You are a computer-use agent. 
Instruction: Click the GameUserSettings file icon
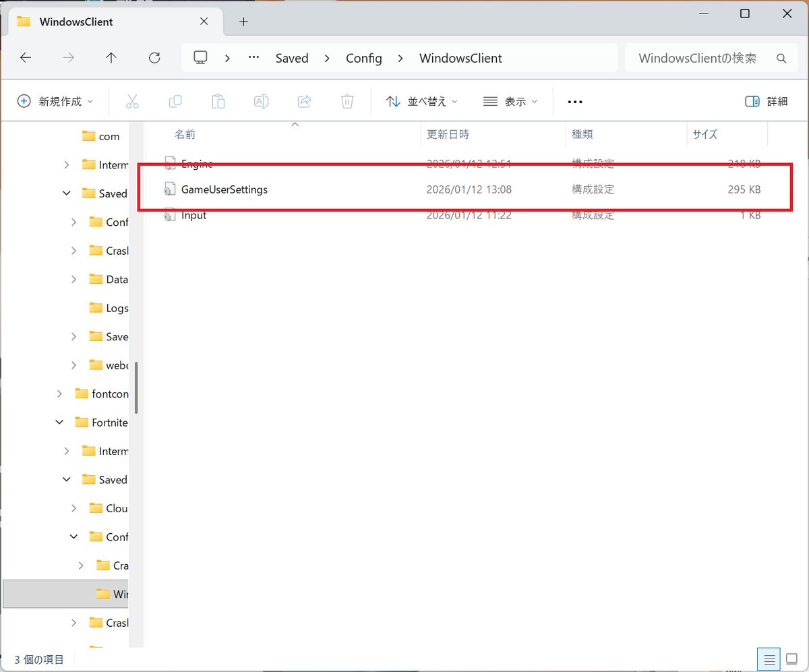click(169, 190)
